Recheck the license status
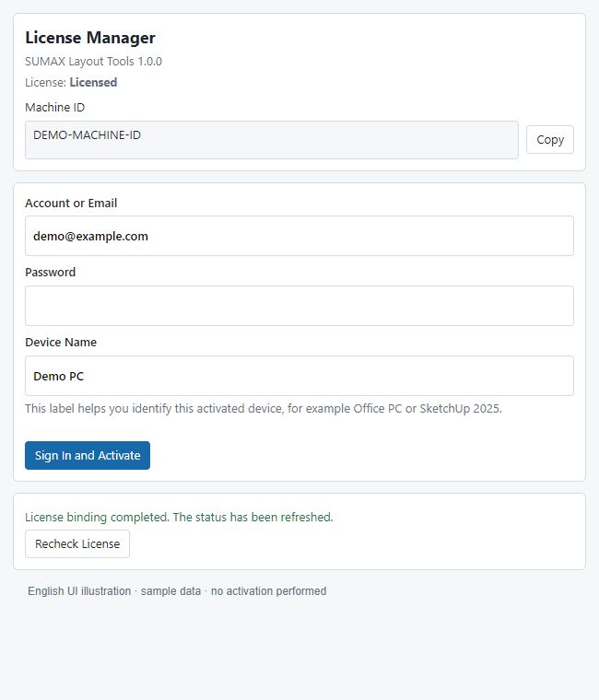This screenshot has height=700, width=599. [x=77, y=543]
